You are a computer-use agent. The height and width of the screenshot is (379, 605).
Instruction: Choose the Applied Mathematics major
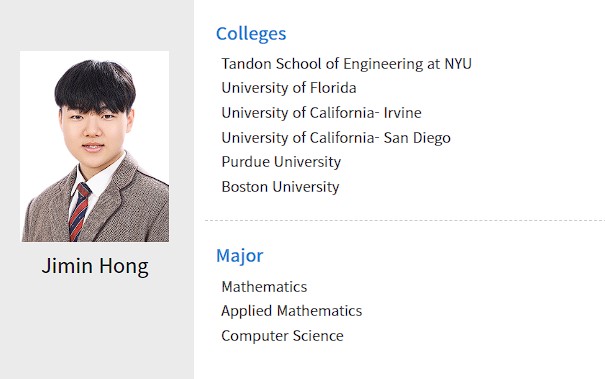click(x=292, y=311)
